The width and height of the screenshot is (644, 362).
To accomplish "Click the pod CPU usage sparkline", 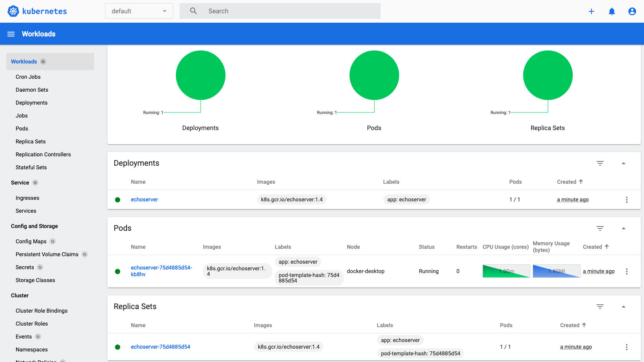I will (x=506, y=271).
